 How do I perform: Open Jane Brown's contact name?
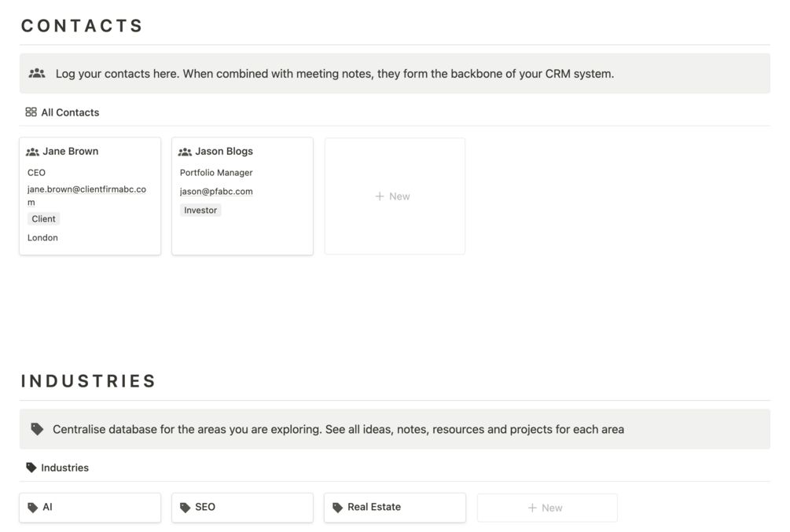click(71, 152)
